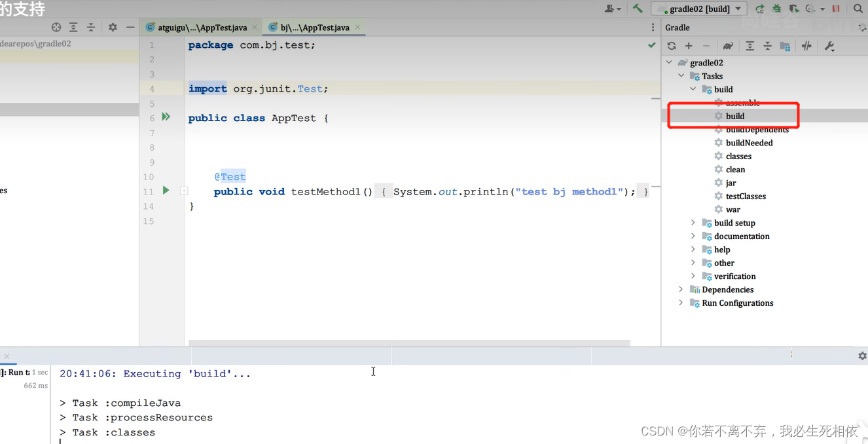Image resolution: width=868 pixels, height=444 pixels.
Task: Close the bj AppTest.java tab
Action: [x=357, y=28]
